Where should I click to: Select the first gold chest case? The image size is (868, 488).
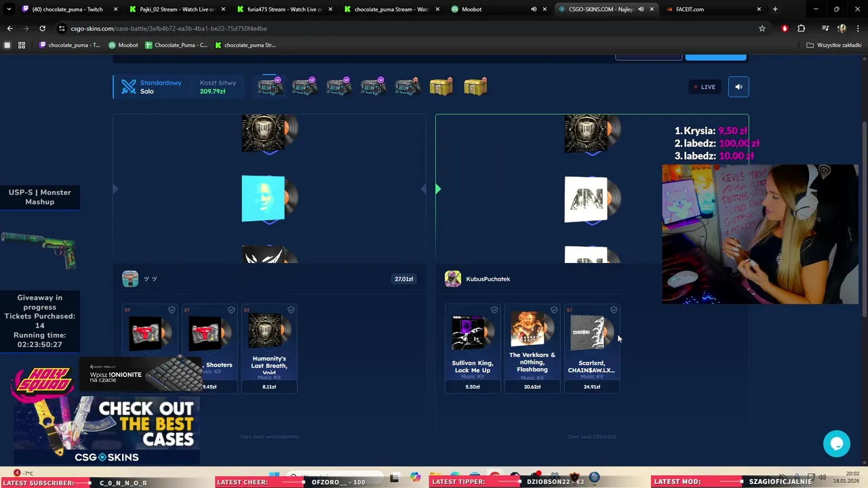coord(441,87)
